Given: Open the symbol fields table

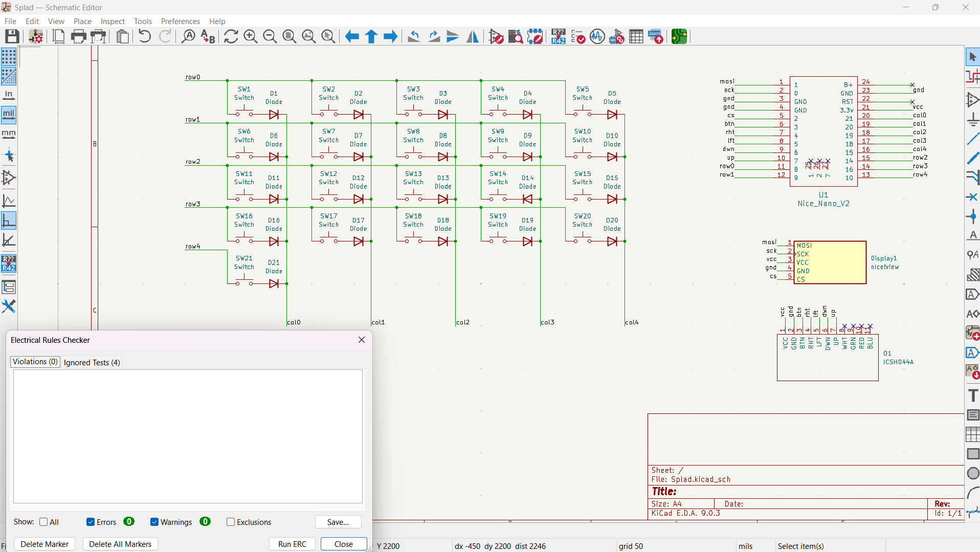Looking at the screenshot, I should [x=636, y=36].
